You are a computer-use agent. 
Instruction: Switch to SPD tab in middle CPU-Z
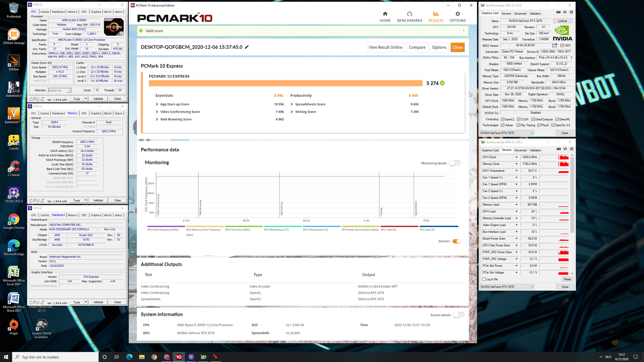84,113
